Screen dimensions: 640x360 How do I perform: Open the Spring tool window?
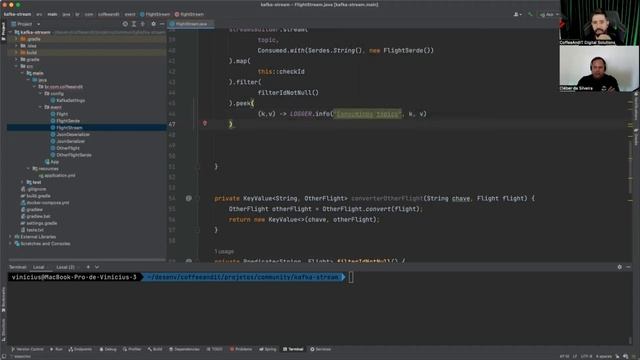pos(268,349)
